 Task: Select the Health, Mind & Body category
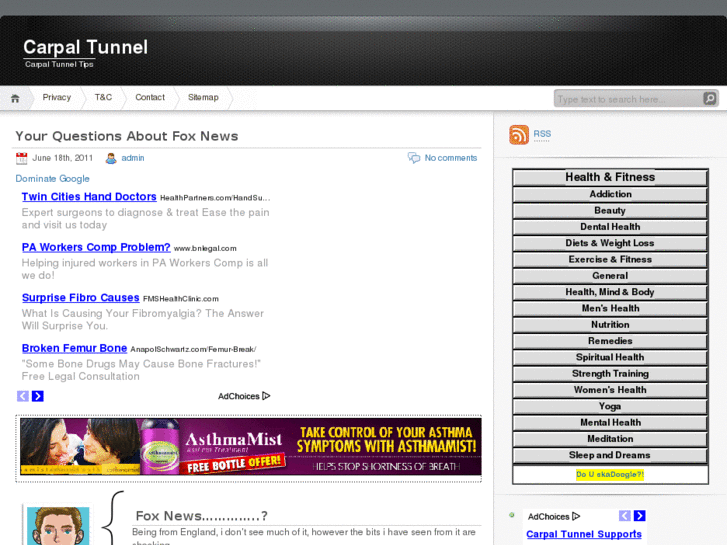[x=610, y=292]
